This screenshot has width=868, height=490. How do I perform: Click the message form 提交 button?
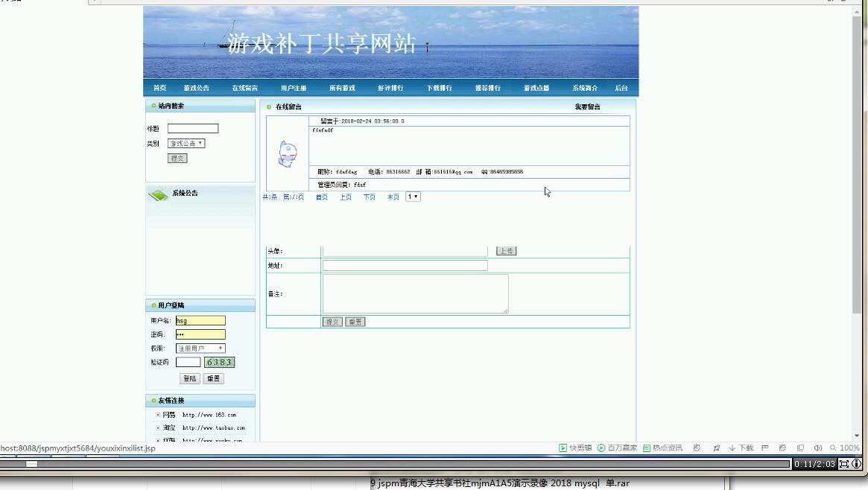pos(332,322)
